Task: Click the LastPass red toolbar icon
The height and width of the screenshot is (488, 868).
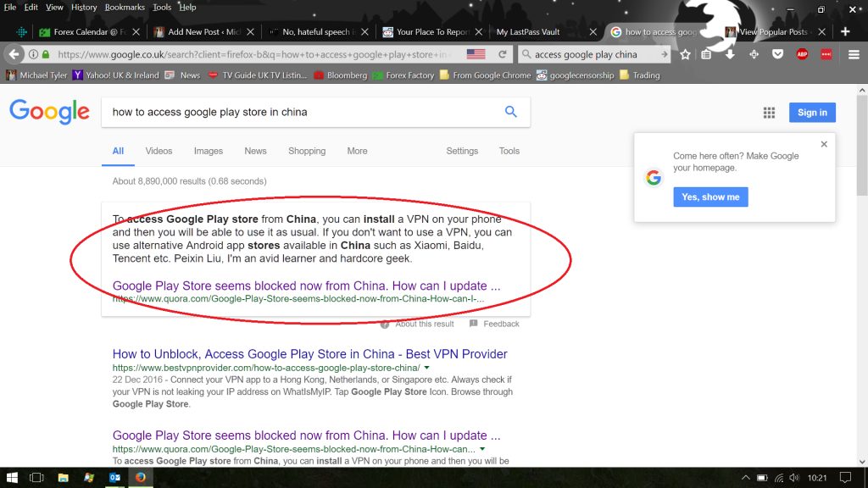Action: coord(826,54)
